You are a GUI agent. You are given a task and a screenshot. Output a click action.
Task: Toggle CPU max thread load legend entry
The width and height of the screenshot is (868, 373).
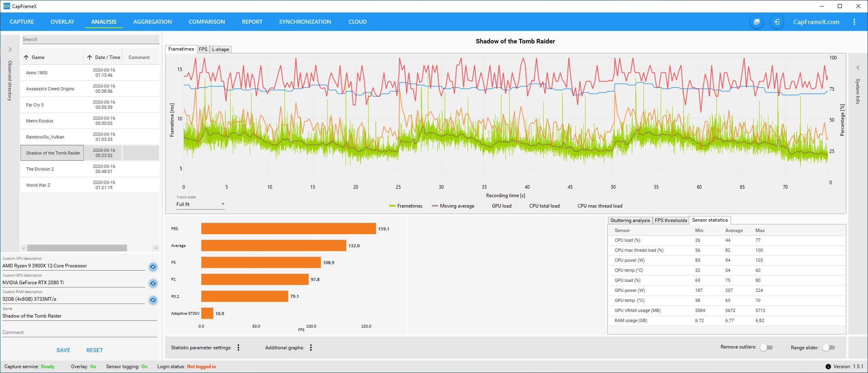600,206
